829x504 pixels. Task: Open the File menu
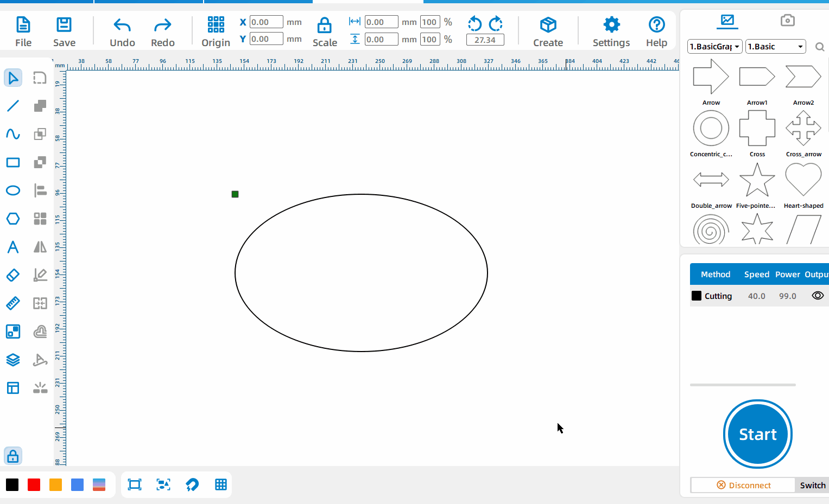tap(23, 31)
